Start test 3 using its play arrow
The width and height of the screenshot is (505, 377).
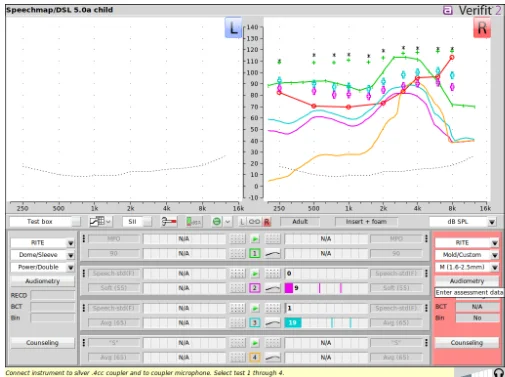255,308
